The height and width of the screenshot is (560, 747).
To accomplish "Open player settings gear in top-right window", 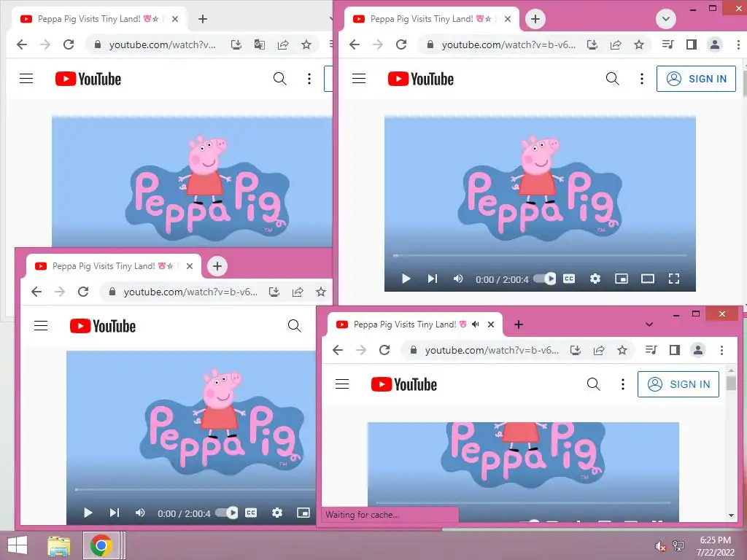I will pyautogui.click(x=595, y=279).
